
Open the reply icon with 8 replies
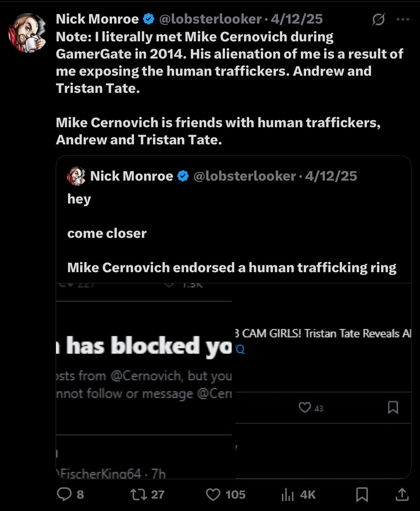pos(64,494)
